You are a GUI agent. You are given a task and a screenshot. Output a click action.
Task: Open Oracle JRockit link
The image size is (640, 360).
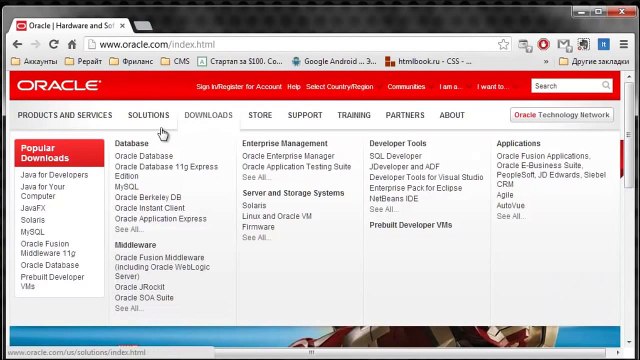click(140, 287)
